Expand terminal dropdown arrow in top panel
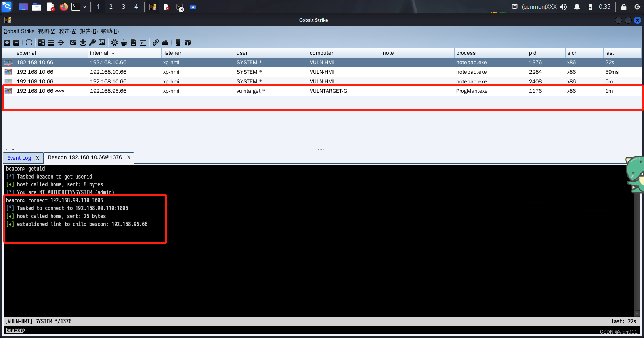The image size is (644, 338). coord(85,7)
